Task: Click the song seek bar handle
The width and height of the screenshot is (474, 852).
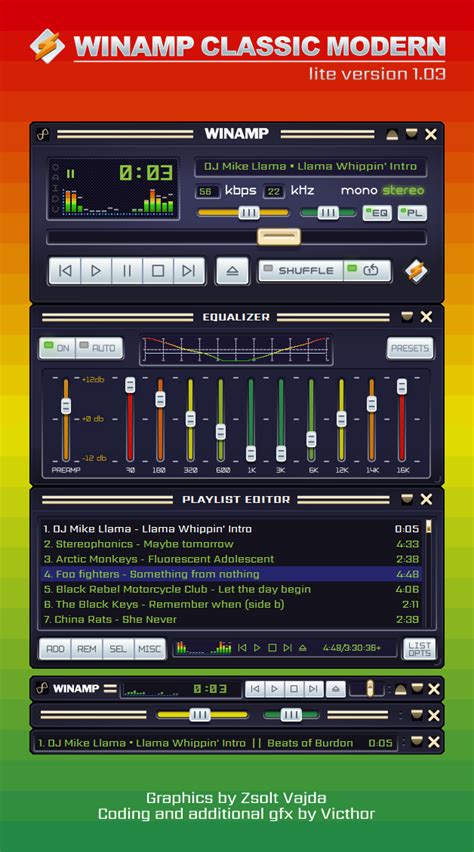Action: (279, 237)
